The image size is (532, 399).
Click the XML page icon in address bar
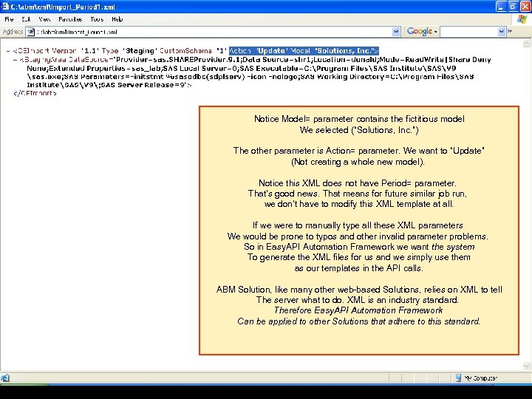(31, 32)
